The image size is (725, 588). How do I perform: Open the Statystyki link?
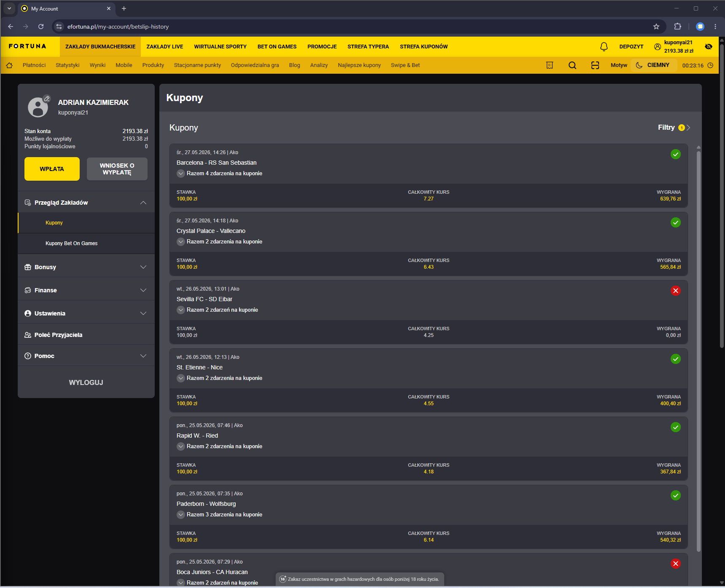point(67,65)
